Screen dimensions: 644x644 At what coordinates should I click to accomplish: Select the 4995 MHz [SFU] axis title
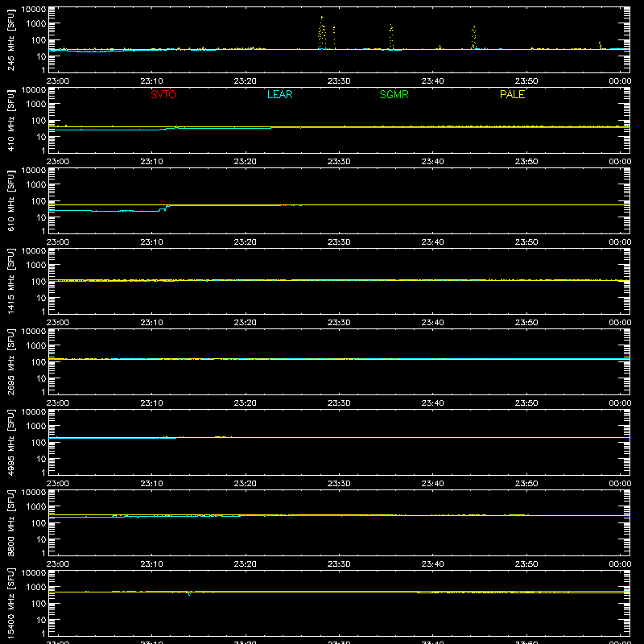[x=10, y=442]
